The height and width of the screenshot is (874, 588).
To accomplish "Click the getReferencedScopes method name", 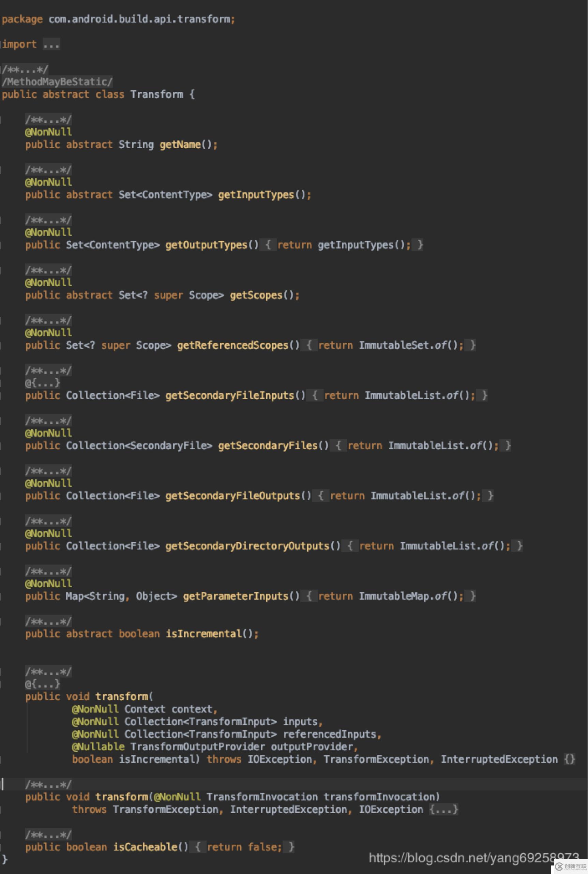I will (232, 345).
